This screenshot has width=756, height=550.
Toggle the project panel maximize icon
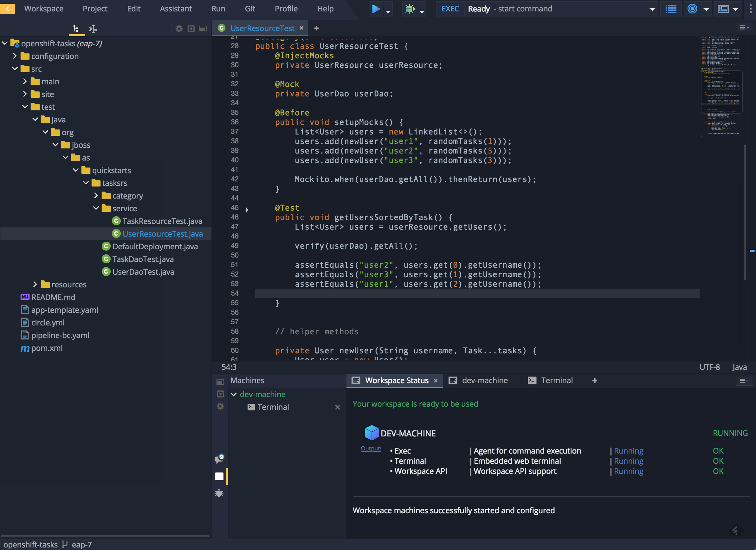tap(203, 29)
